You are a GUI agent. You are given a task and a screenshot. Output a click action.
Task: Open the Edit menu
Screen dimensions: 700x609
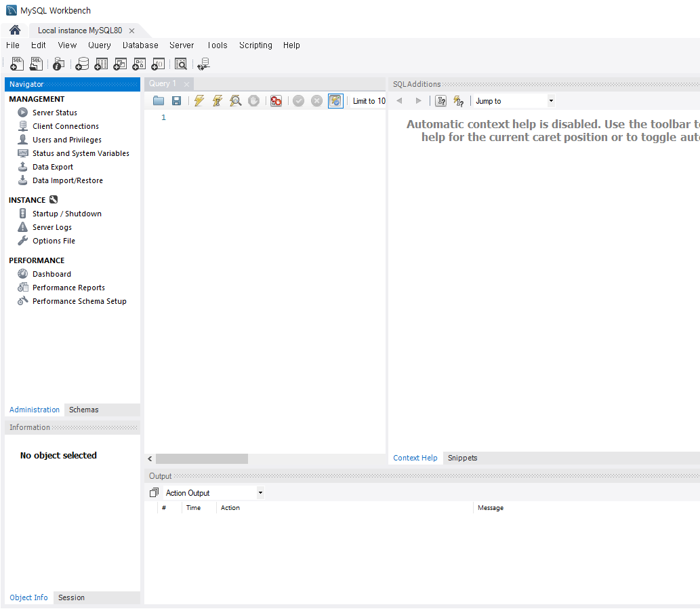[39, 45]
